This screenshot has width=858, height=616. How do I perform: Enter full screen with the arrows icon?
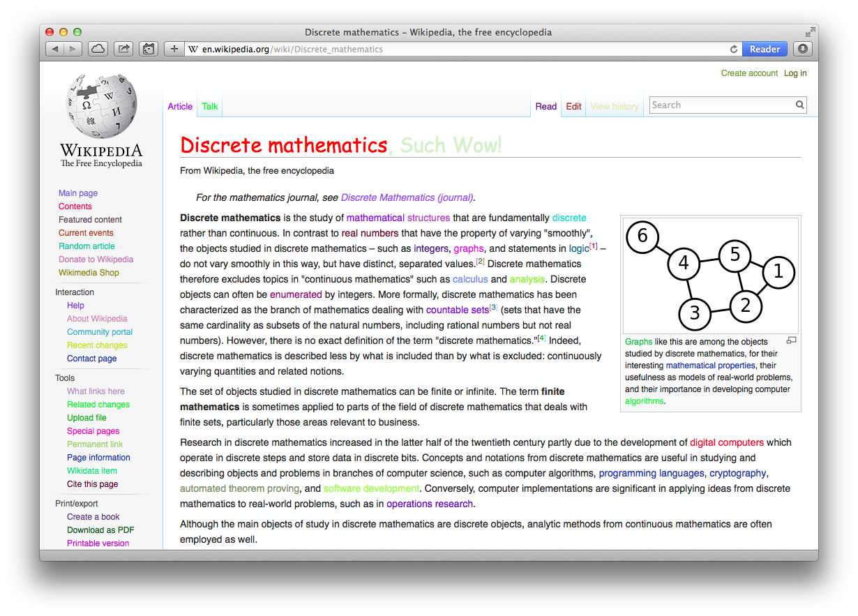[810, 32]
